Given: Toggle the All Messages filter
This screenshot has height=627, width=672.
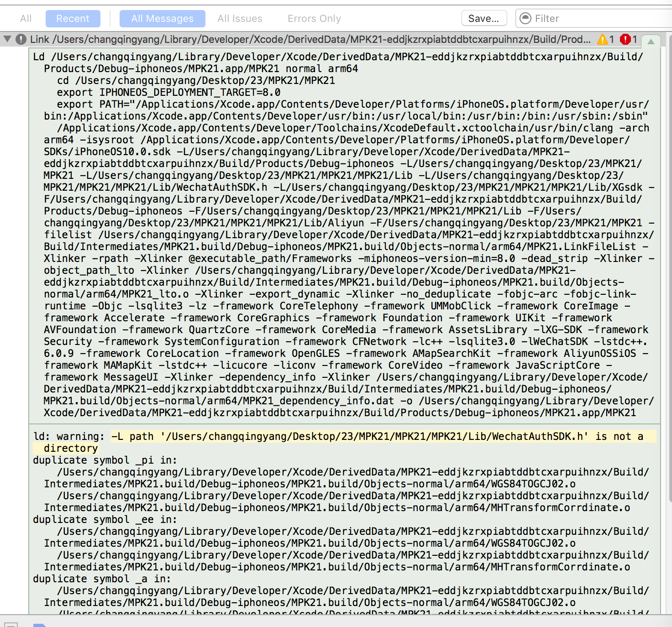Looking at the screenshot, I should click(x=162, y=19).
